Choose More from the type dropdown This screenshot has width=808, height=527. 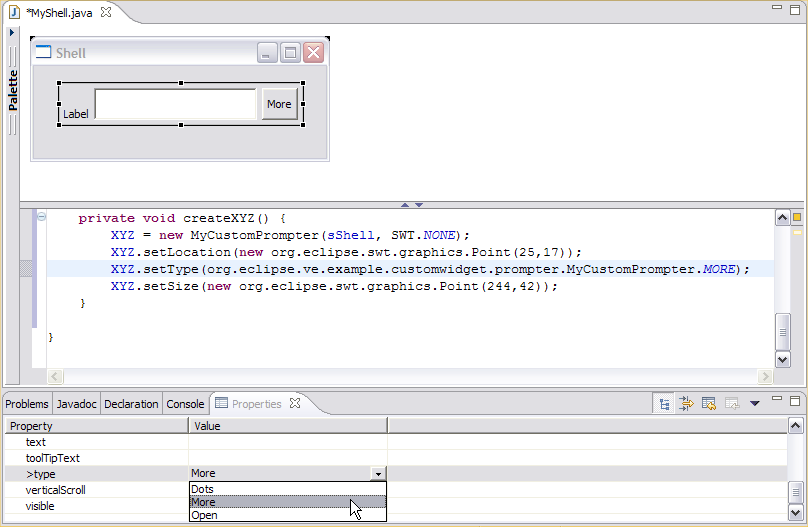point(288,502)
